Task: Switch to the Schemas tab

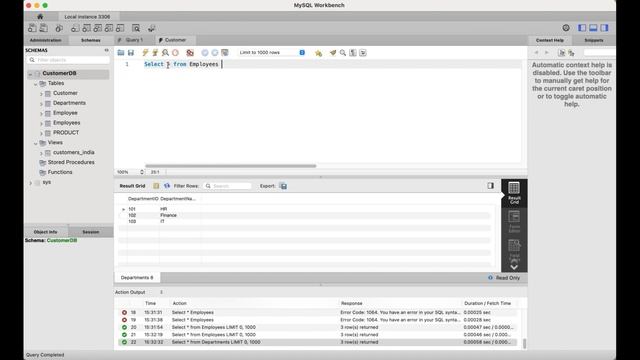Action: tap(91, 40)
